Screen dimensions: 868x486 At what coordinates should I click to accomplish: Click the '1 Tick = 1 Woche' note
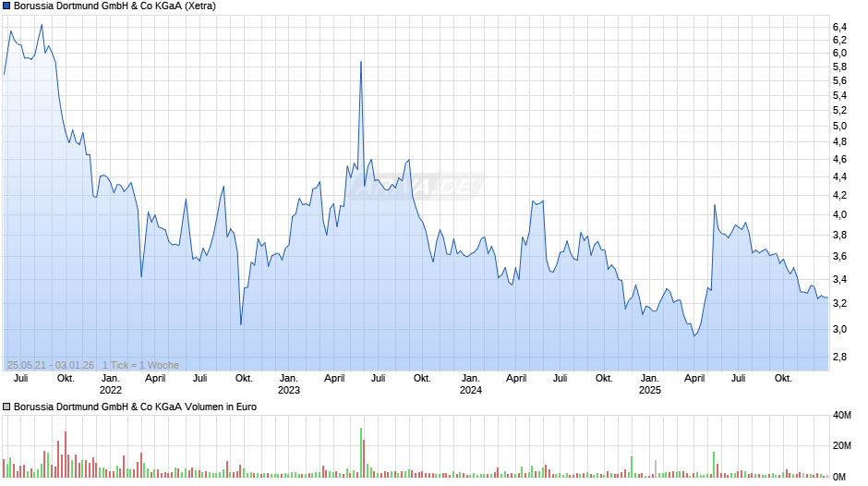click(x=140, y=365)
